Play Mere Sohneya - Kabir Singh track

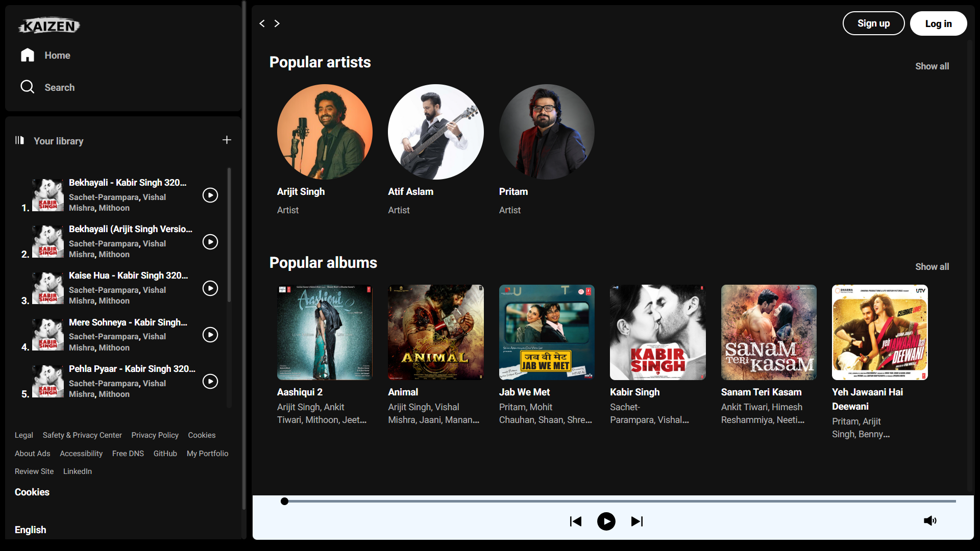(210, 335)
